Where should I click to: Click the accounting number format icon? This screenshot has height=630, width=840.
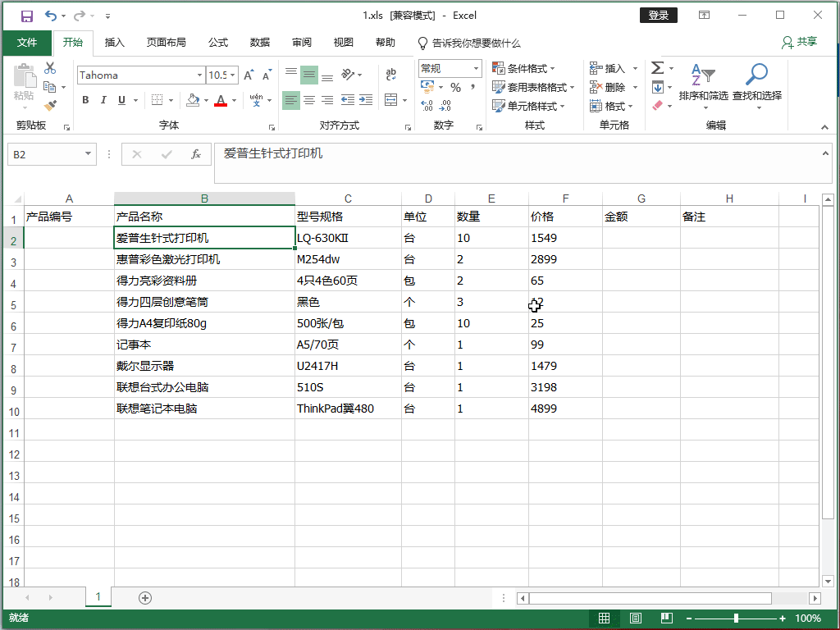tap(427, 87)
